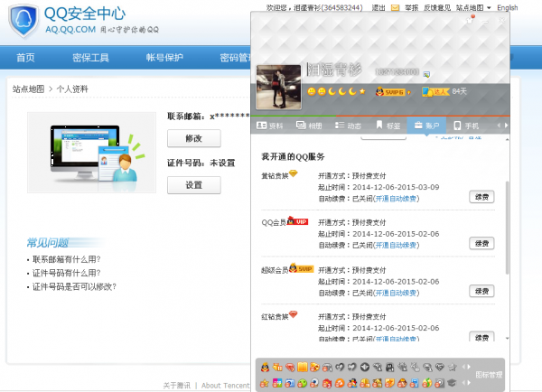
Task: Go to 首页 in the navigation bar
Action: tap(25, 58)
